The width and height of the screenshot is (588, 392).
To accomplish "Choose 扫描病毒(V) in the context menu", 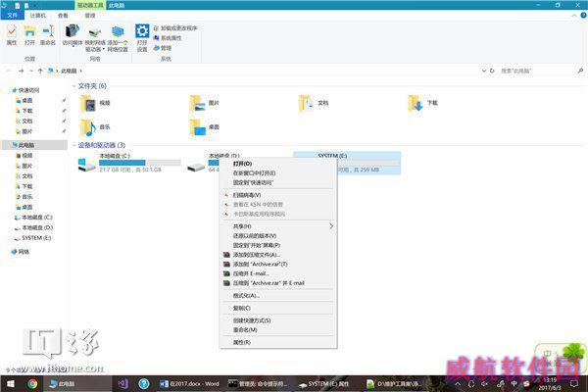I will (x=278, y=195).
